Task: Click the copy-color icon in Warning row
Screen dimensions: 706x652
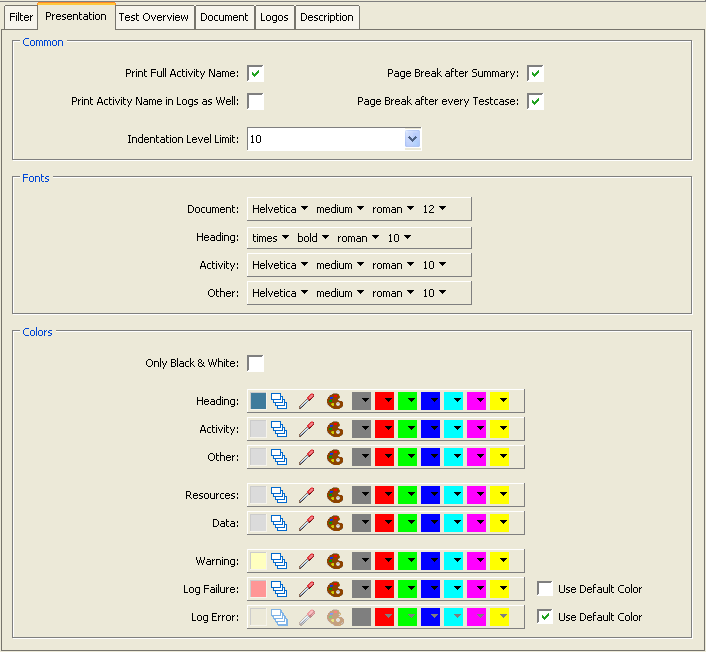Action: pos(280,561)
